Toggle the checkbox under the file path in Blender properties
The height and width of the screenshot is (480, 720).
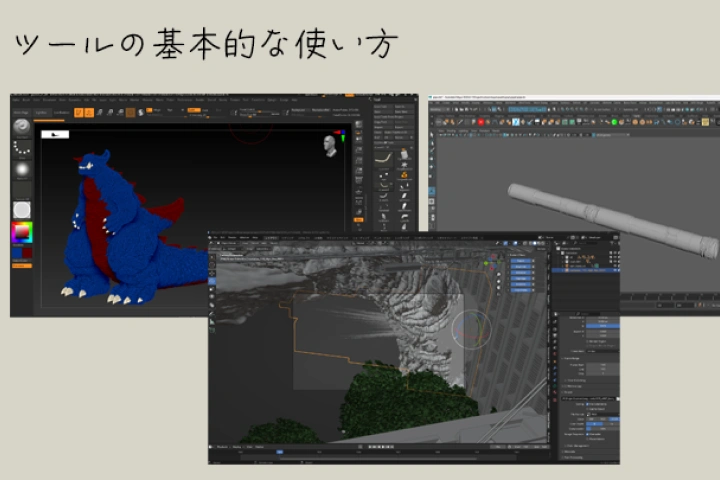pos(588,404)
